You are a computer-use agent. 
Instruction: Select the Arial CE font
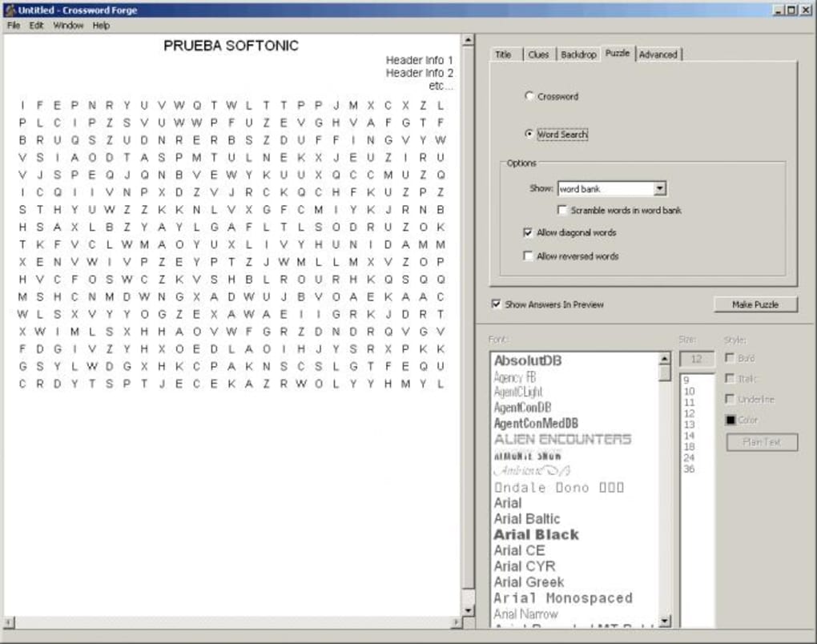coord(520,550)
